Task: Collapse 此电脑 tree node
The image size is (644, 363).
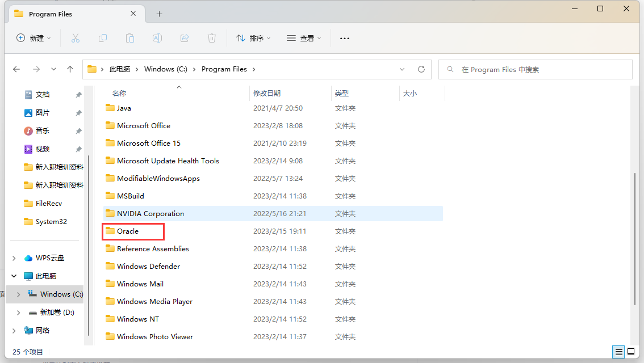Action: click(14, 276)
